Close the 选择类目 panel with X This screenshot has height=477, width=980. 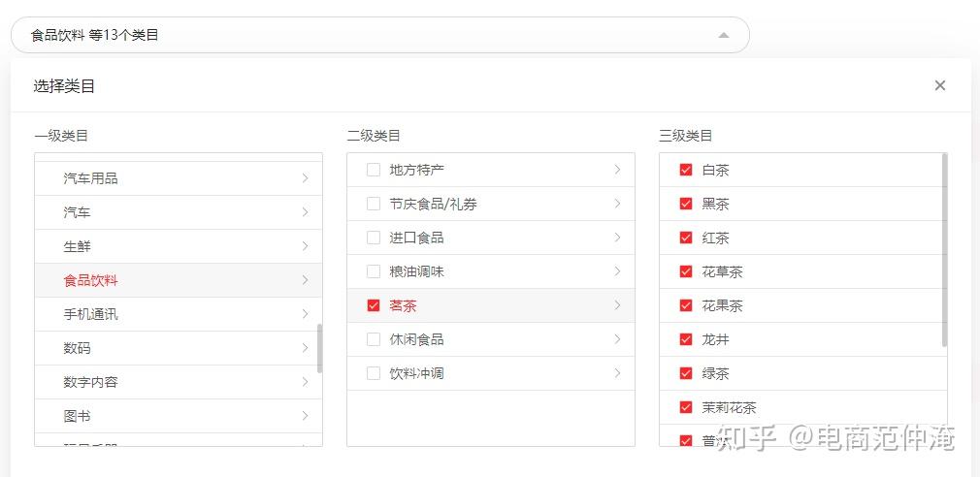click(x=939, y=85)
